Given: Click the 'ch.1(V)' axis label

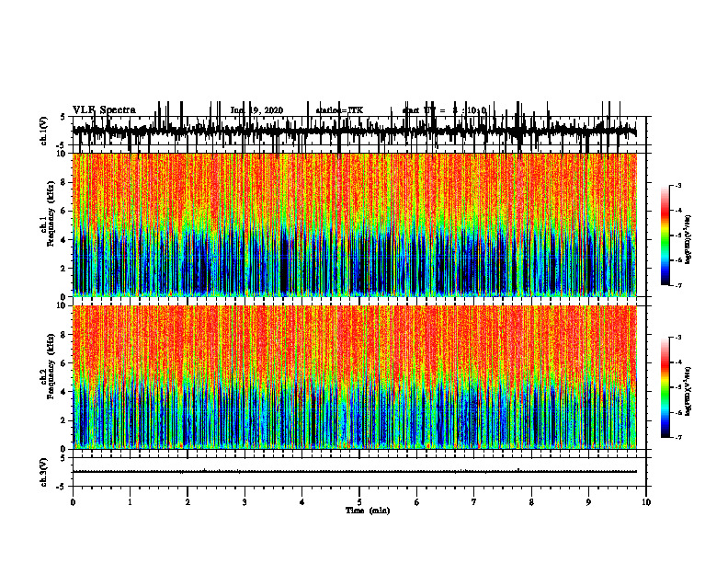Looking at the screenshot, I should (44, 131).
